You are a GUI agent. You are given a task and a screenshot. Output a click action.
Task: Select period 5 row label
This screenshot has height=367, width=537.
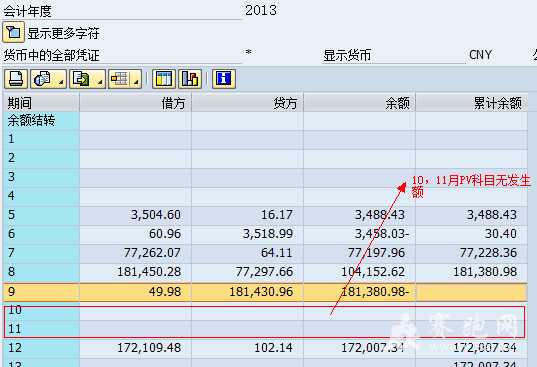pos(41,215)
